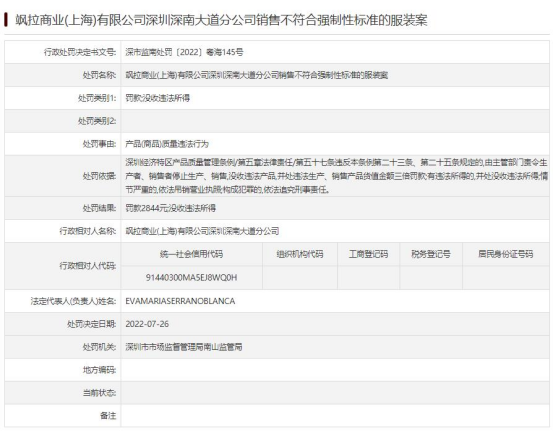
Task: Click the 行政相对人名称 label
Action: [x=88, y=231]
